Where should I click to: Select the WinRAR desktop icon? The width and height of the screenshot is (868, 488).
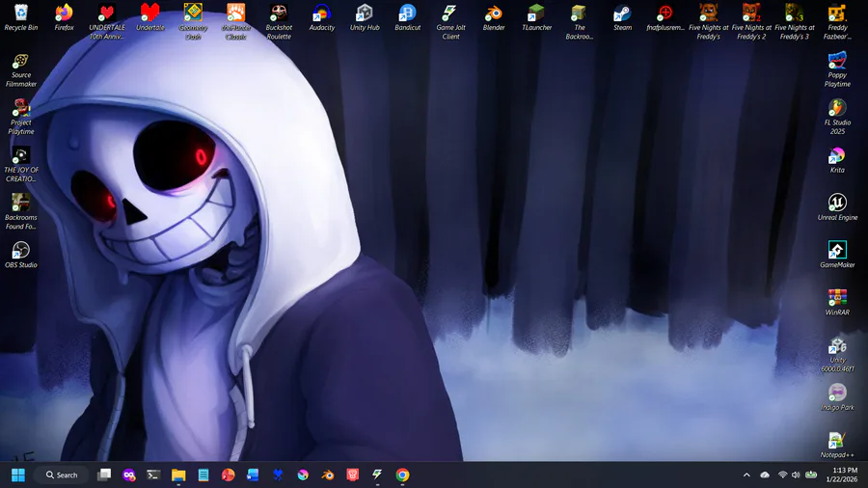click(837, 303)
